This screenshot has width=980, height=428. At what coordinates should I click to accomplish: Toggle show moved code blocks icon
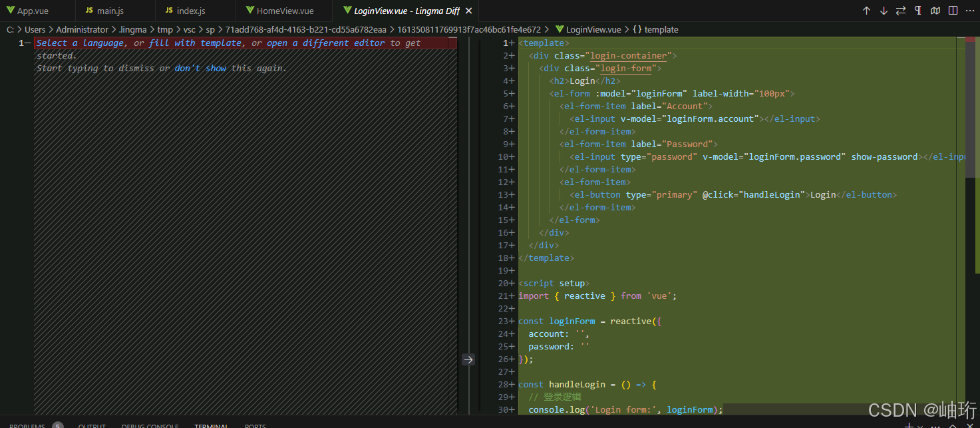935,11
